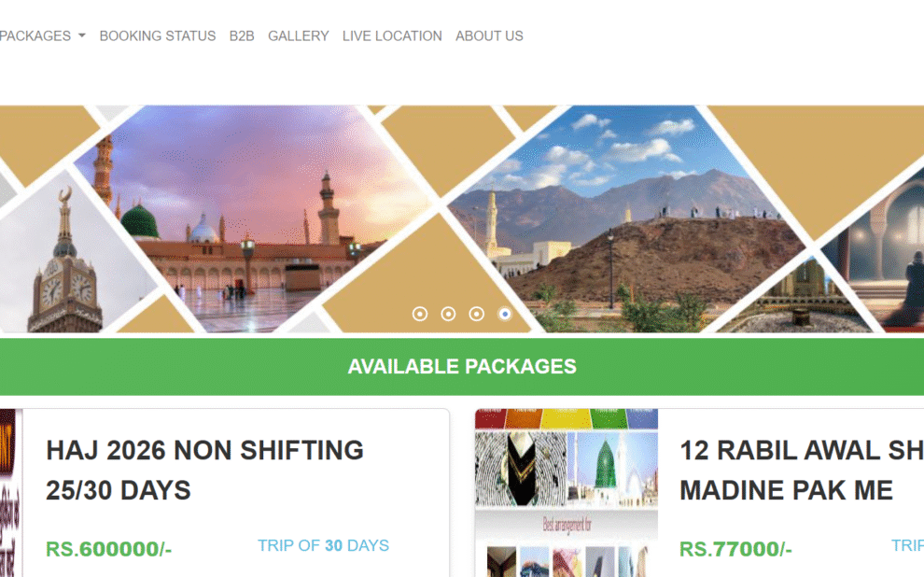Select the third carousel slide indicator
The image size is (924, 577).
tap(476, 314)
